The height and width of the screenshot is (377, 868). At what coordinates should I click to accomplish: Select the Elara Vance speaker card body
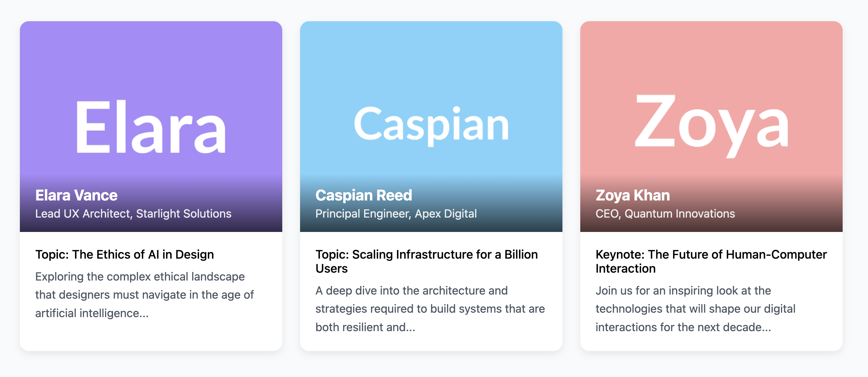coord(151,291)
